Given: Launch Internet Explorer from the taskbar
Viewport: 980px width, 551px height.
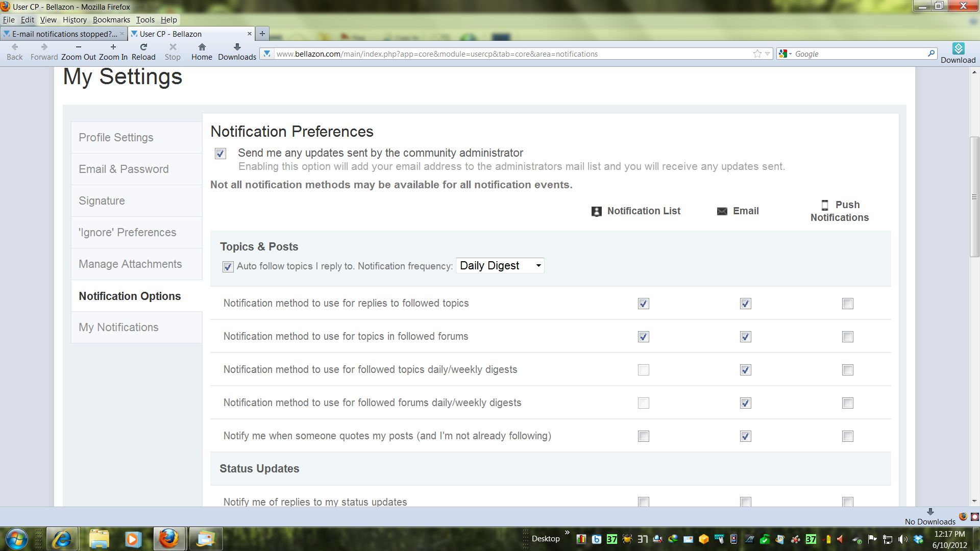Looking at the screenshot, I should coord(62,539).
